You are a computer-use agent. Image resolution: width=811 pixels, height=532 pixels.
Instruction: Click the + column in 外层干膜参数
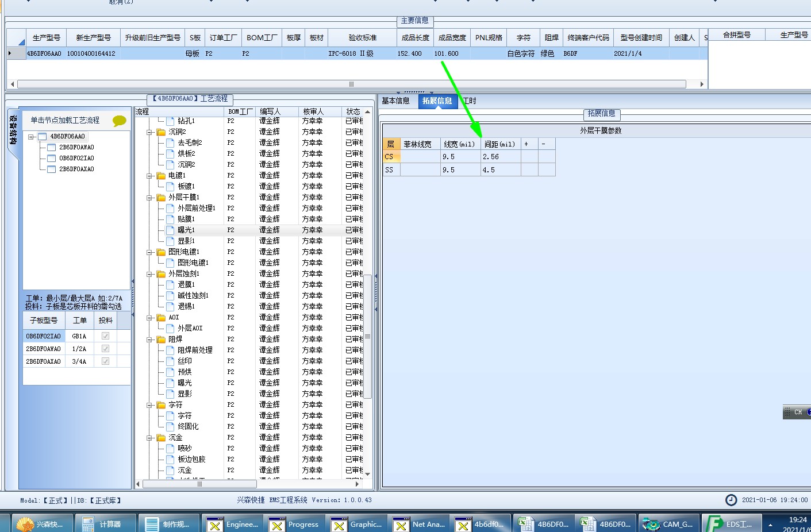[x=529, y=144]
